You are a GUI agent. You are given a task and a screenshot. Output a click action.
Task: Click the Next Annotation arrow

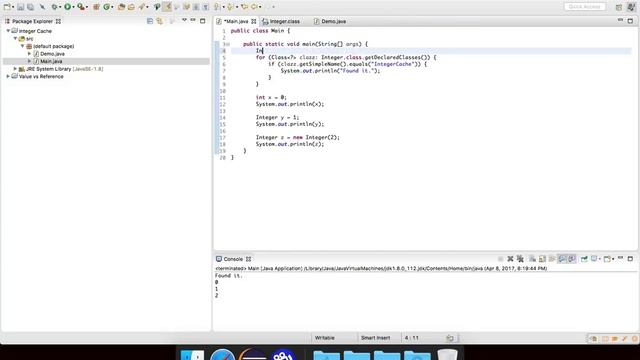click(217, 7)
